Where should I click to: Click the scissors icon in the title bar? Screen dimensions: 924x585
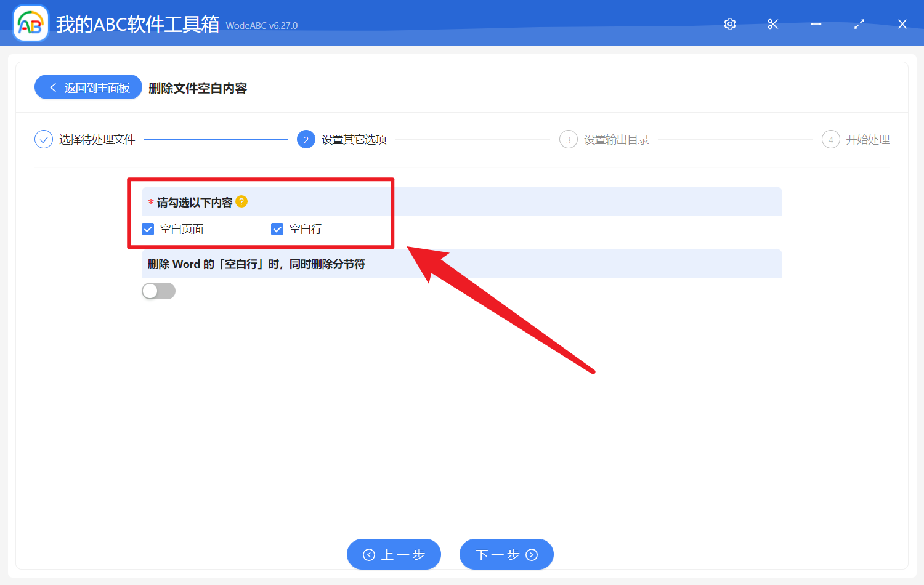pyautogui.click(x=772, y=24)
